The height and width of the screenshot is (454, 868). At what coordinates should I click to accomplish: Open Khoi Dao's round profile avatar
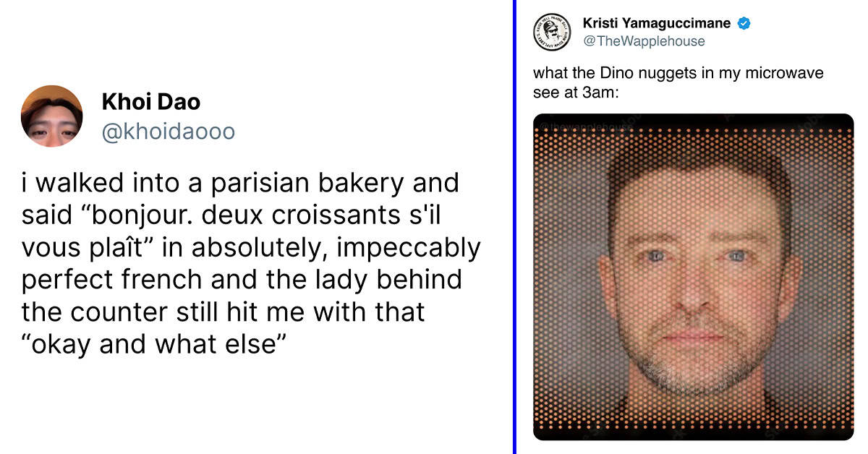(51, 116)
